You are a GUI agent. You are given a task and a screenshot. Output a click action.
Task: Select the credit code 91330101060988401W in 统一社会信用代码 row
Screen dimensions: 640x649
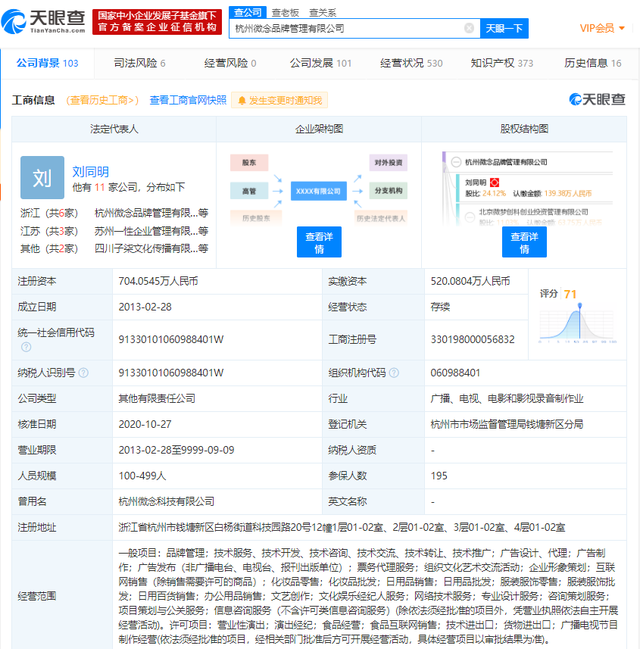pyautogui.click(x=171, y=339)
